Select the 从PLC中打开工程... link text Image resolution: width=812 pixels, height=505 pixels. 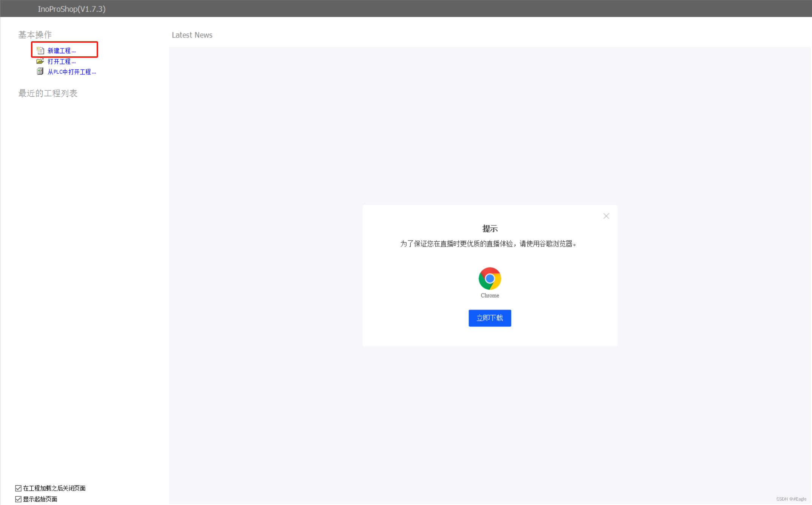(x=72, y=72)
